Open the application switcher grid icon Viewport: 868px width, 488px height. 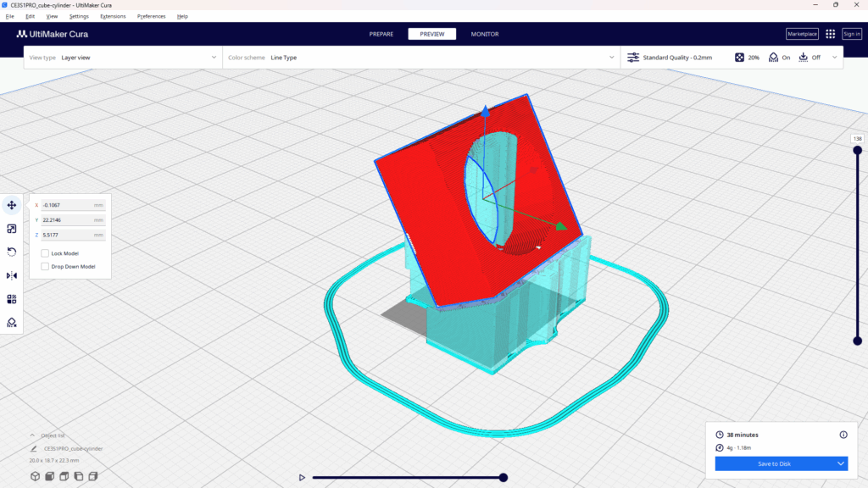(x=830, y=34)
